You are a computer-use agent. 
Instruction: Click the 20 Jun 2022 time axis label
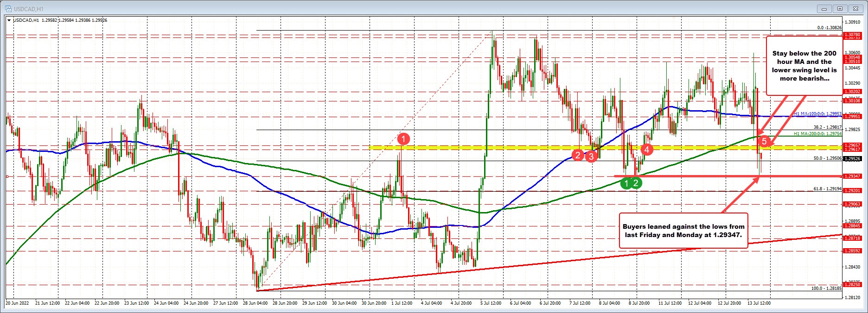pos(17,303)
